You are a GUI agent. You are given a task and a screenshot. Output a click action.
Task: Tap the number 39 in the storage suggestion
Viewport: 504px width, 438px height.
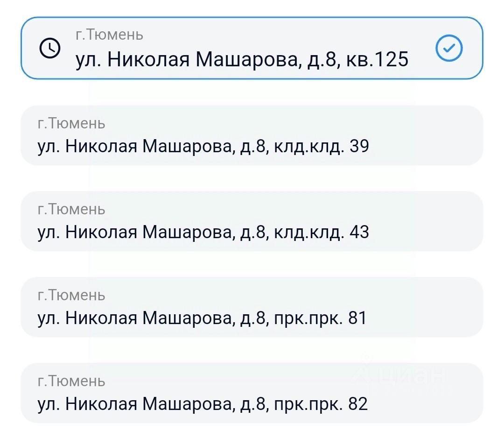pos(359,147)
